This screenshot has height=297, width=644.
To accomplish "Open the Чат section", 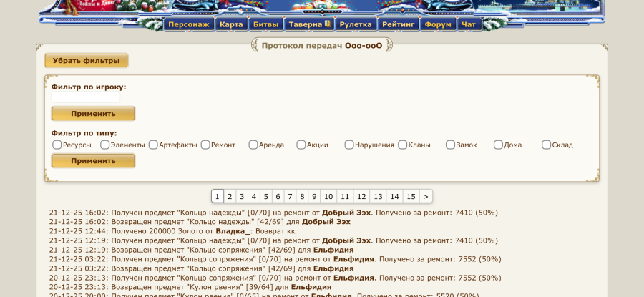I will click(x=468, y=24).
